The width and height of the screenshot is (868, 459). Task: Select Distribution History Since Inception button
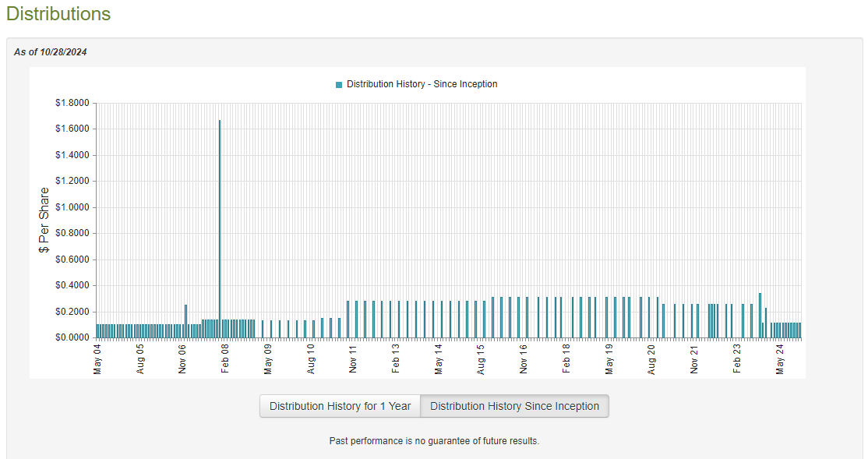(x=514, y=406)
